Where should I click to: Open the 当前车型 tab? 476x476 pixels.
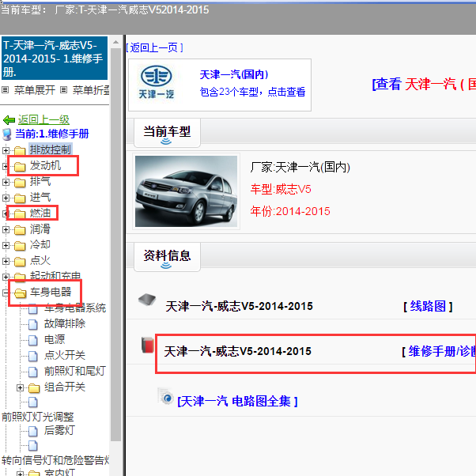(x=167, y=133)
